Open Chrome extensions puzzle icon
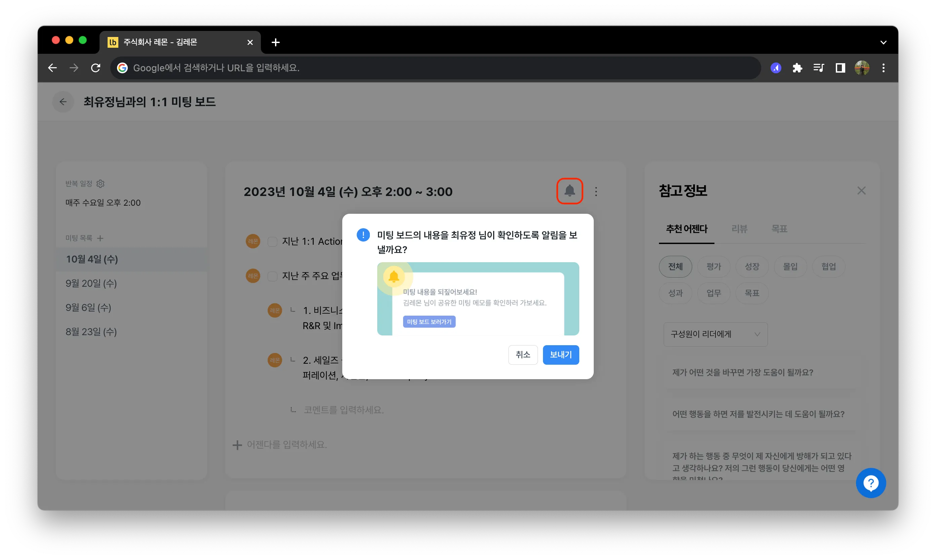 797,68
